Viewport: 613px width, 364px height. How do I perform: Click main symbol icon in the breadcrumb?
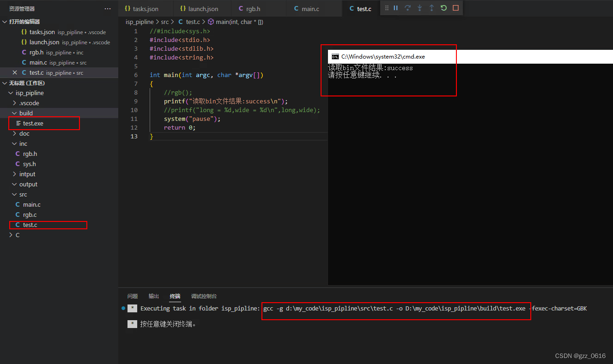[x=211, y=22]
